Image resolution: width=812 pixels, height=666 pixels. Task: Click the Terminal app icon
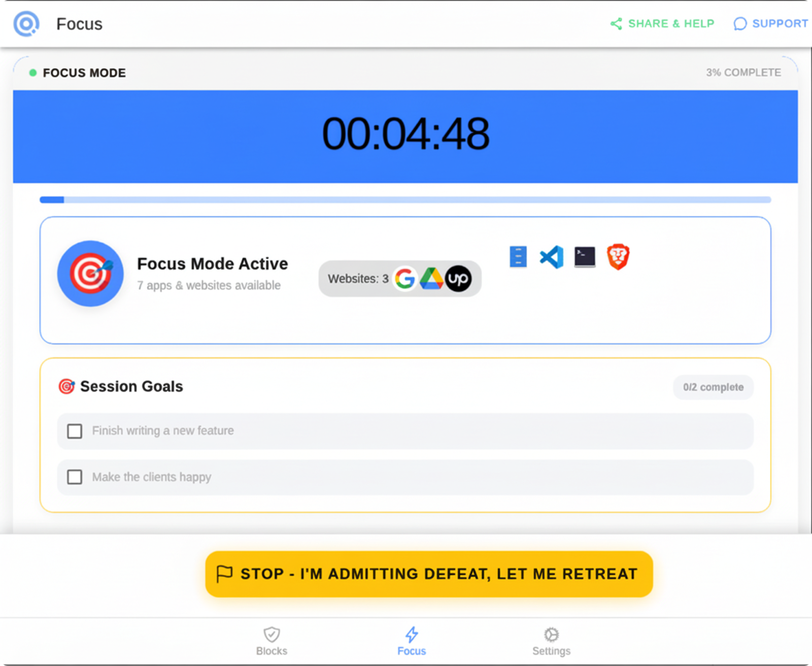585,257
